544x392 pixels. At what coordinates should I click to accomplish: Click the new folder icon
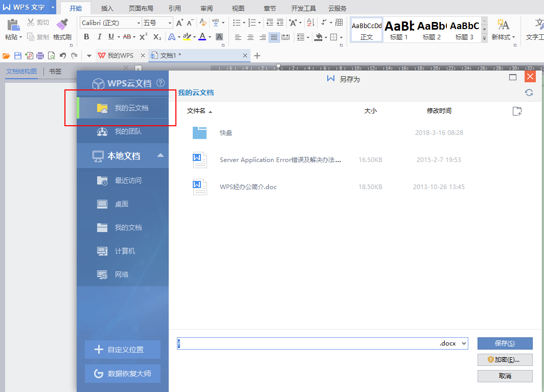(517, 111)
